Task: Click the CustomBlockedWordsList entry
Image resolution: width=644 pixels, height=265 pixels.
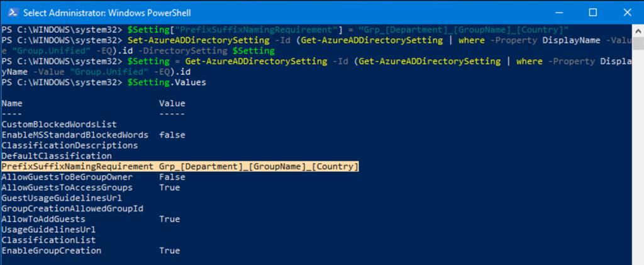Action: (58, 124)
